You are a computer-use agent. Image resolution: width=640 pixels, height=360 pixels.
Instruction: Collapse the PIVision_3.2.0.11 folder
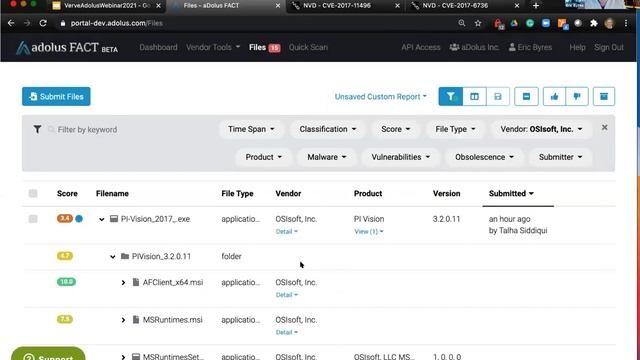pyautogui.click(x=112, y=257)
